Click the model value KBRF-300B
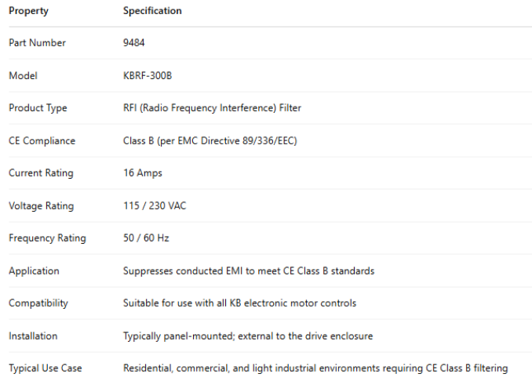This screenshot has height=392, width=532. click(148, 76)
